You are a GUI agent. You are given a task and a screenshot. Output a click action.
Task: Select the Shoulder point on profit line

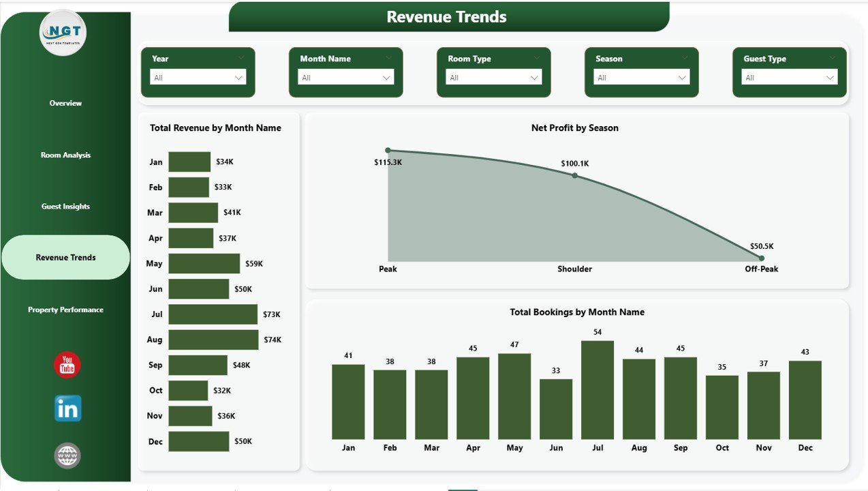(574, 176)
